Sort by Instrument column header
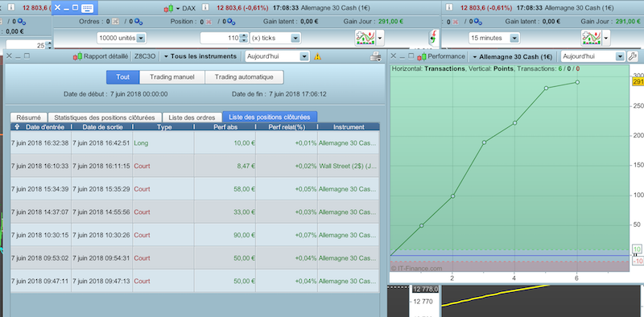 click(349, 127)
